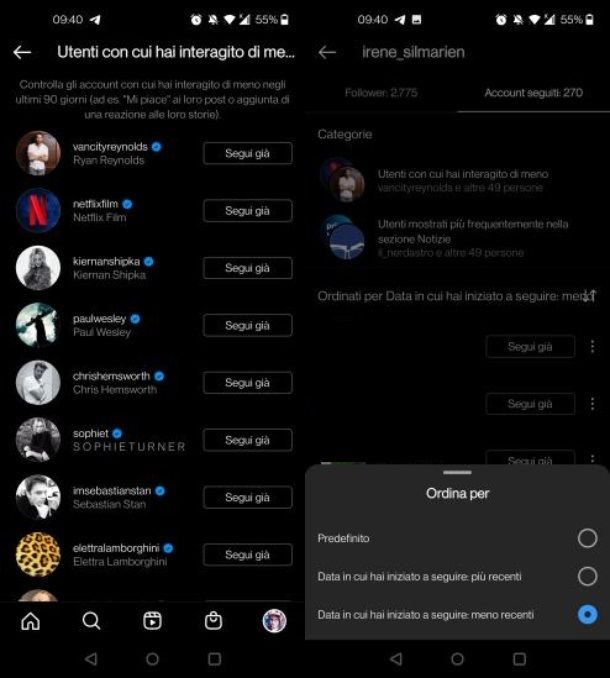This screenshot has width=610, height=678.
Task: Tap Segui già next to elettralamborghini
Action: coord(248,554)
